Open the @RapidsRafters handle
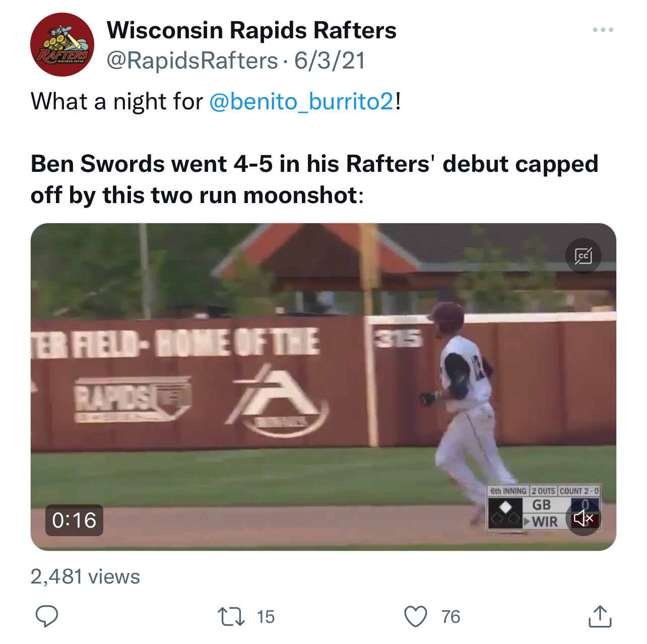 point(192,61)
